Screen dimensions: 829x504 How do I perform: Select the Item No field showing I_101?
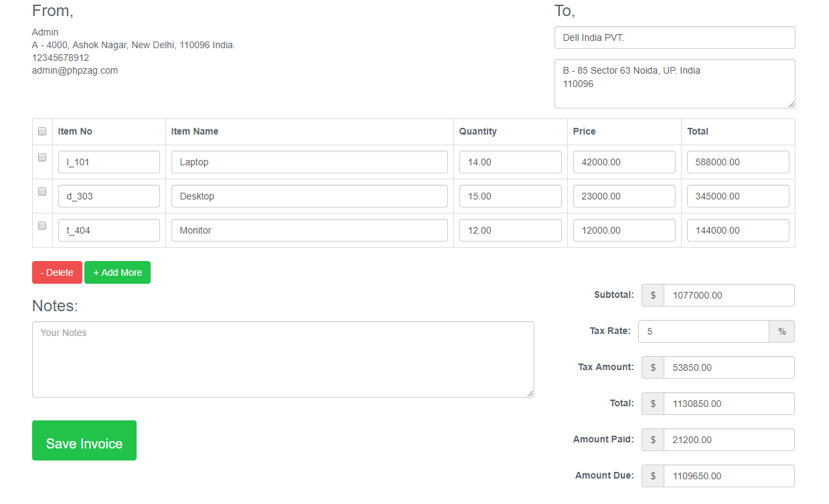click(108, 161)
